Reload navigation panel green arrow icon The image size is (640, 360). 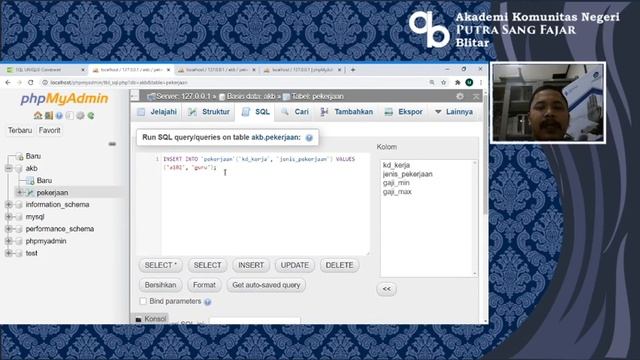(91, 116)
